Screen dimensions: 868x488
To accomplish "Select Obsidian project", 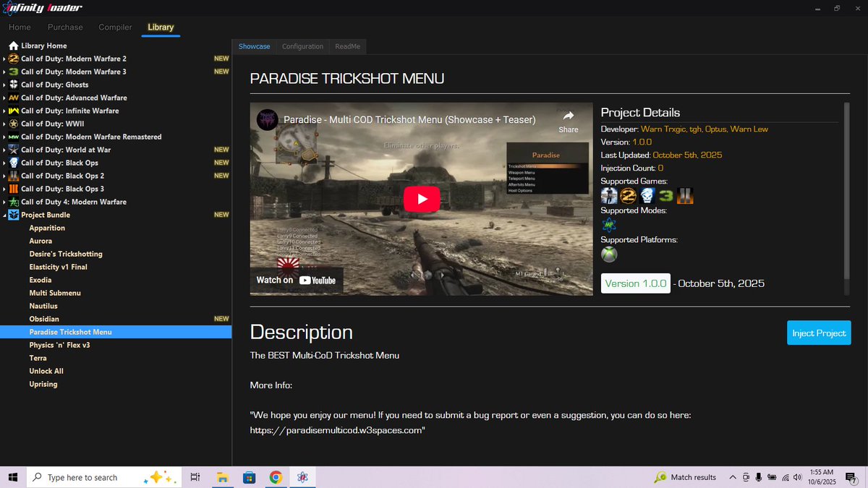I will pos(44,319).
